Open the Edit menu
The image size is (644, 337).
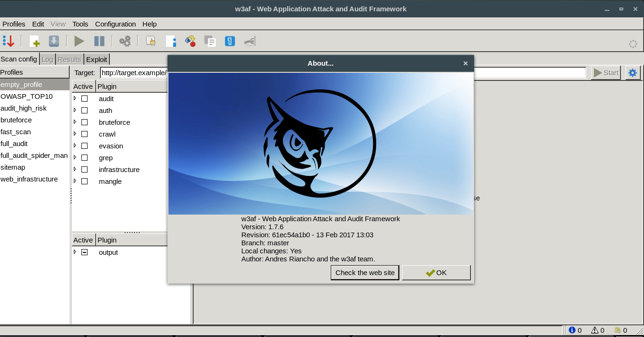click(x=38, y=24)
